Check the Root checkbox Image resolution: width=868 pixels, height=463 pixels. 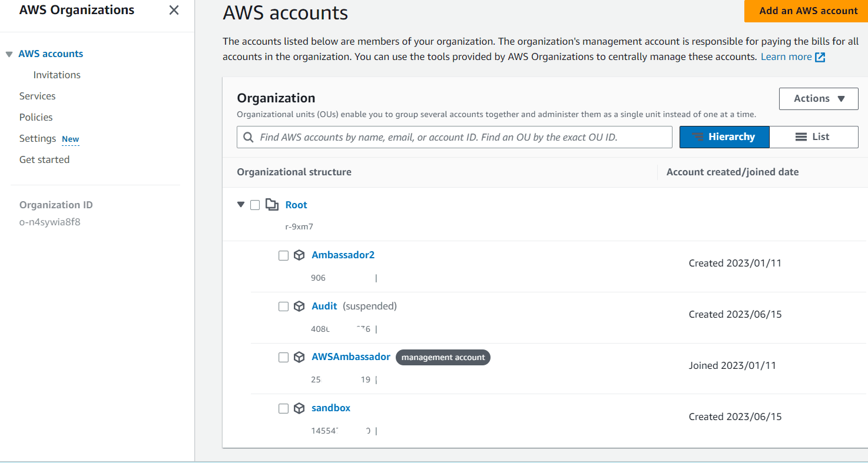point(255,205)
